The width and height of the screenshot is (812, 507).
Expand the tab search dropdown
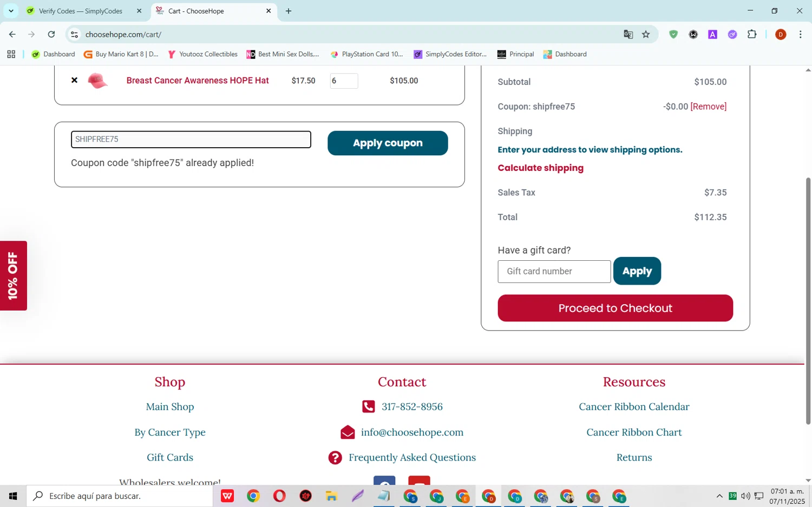(x=11, y=11)
